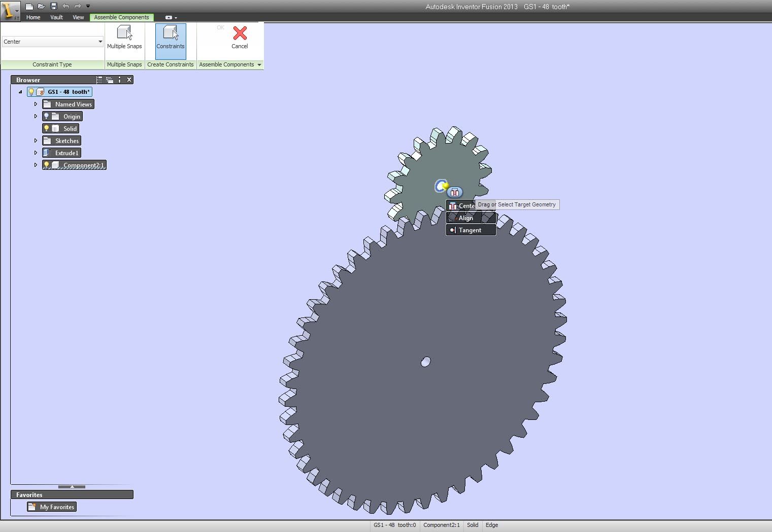Toggle visibility lightbulb on Component2:1
The image size is (772, 532).
pyautogui.click(x=46, y=165)
